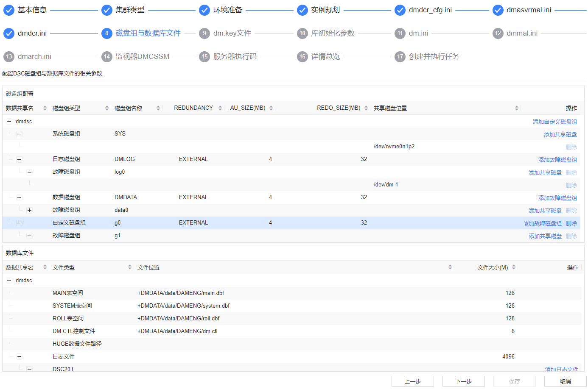
Task: Sort by AU_SIZE(MB) column
Action: click(271, 108)
